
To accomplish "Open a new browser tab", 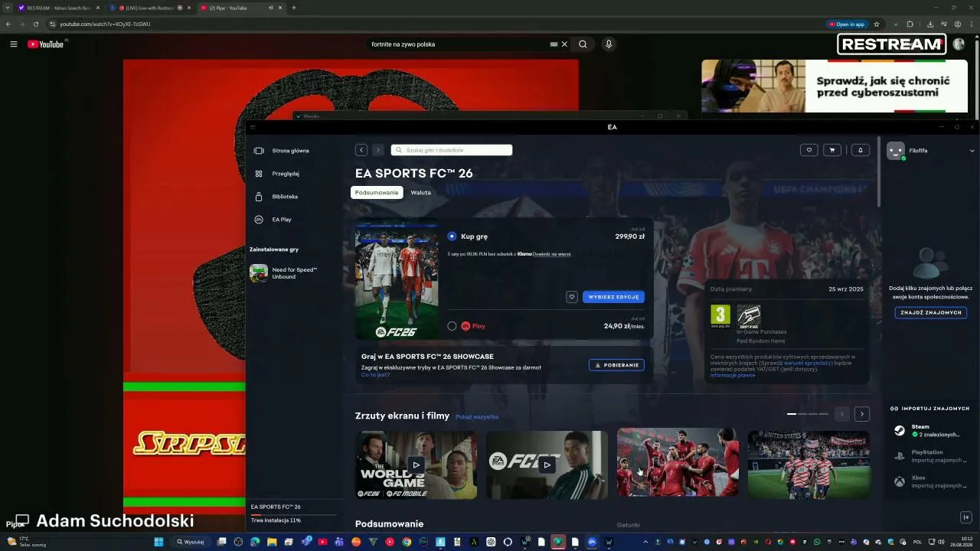I will pyautogui.click(x=294, y=8).
